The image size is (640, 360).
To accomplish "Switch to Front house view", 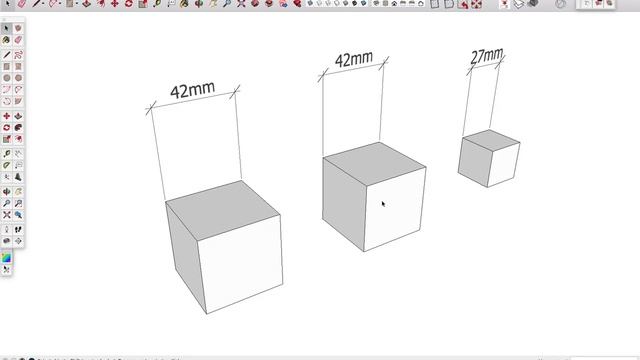I will (x=394, y=3).
